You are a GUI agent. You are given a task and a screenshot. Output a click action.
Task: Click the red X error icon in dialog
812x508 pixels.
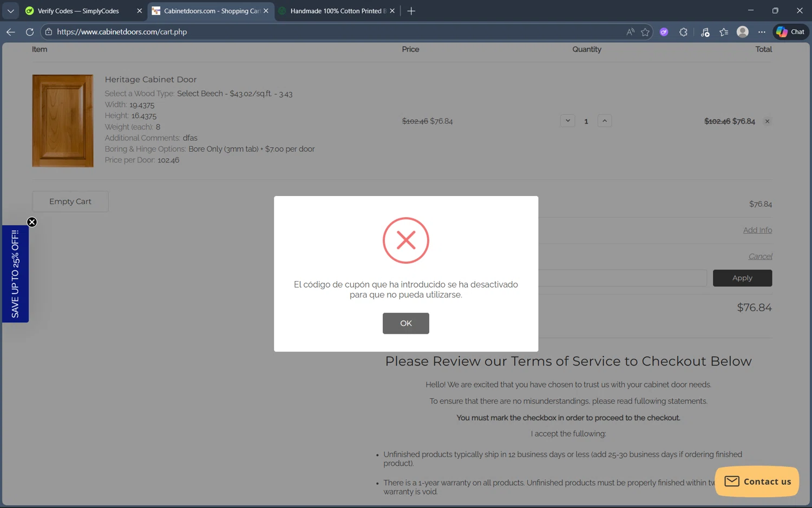click(x=406, y=240)
